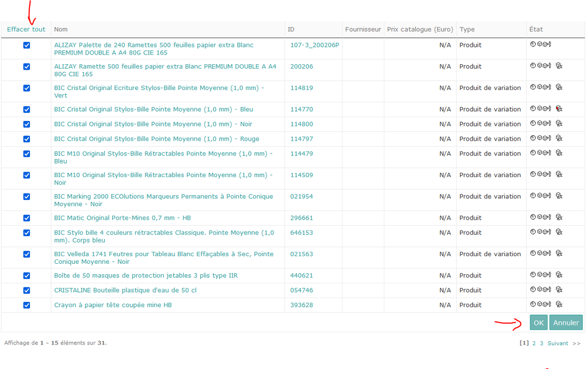The height and width of the screenshot is (369, 588).
Task: Sort by the État column header
Action: (536, 29)
